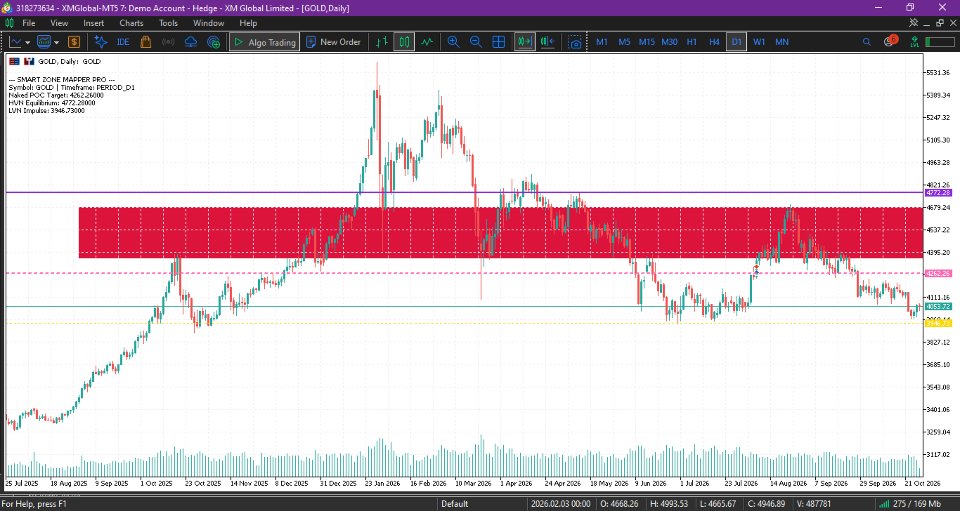Screen dimensions: 960x511
Task: Open the New Order dialog
Action: tap(333, 42)
